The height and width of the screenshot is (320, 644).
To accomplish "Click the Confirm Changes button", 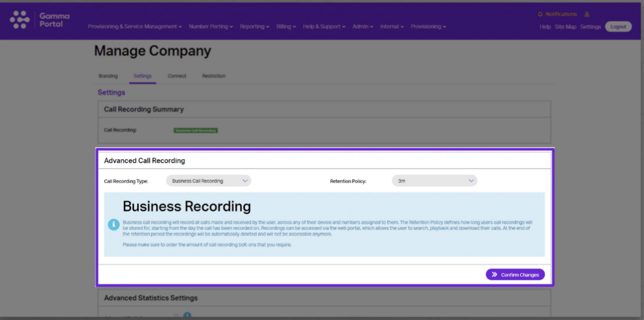I will [515, 274].
